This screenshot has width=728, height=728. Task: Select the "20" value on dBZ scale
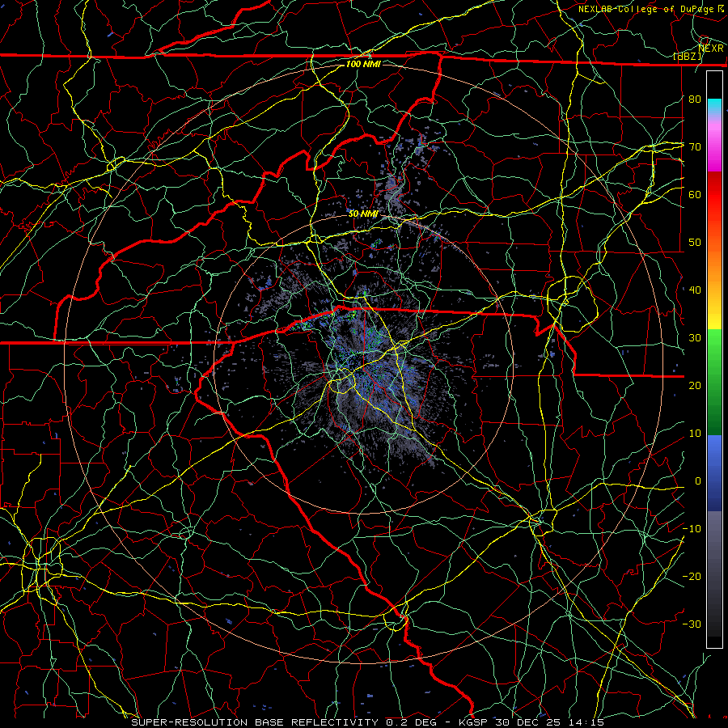pyautogui.click(x=695, y=386)
